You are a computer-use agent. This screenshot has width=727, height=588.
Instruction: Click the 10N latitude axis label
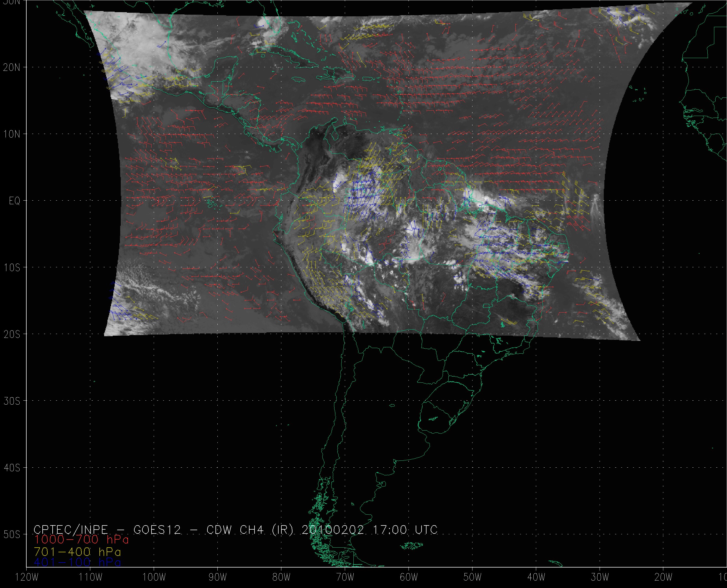point(12,134)
